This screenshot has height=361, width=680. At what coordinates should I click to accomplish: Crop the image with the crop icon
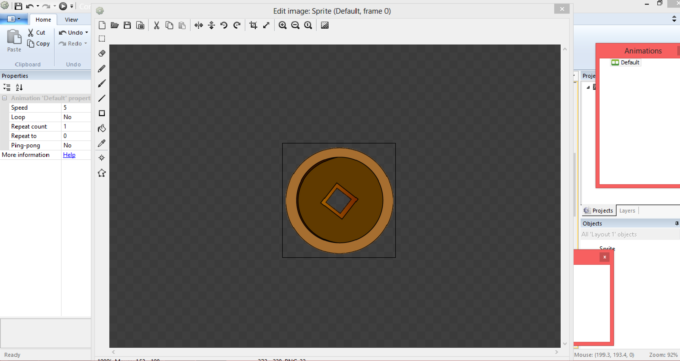click(253, 25)
